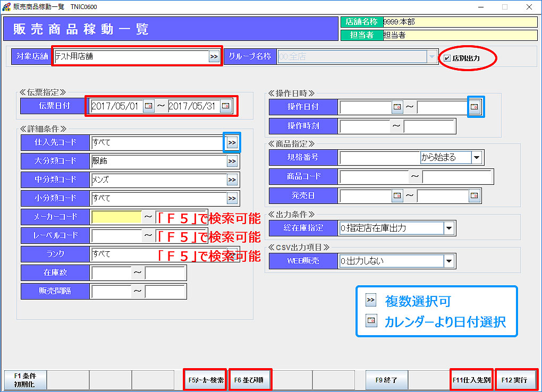The height and width of the screenshot is (392, 542).
Task: Open calendar for 操作日付 start date
Action: (397, 107)
